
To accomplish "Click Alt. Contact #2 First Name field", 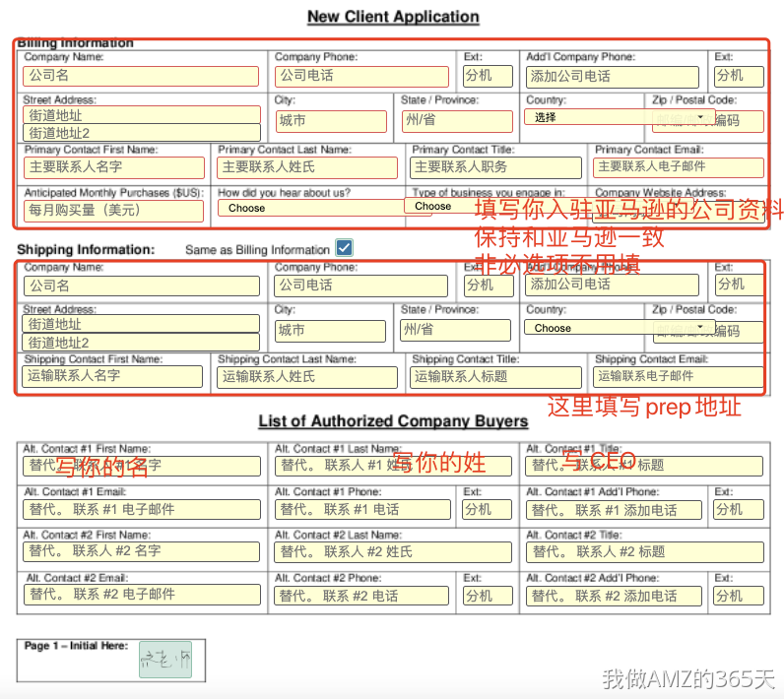I will (x=141, y=551).
